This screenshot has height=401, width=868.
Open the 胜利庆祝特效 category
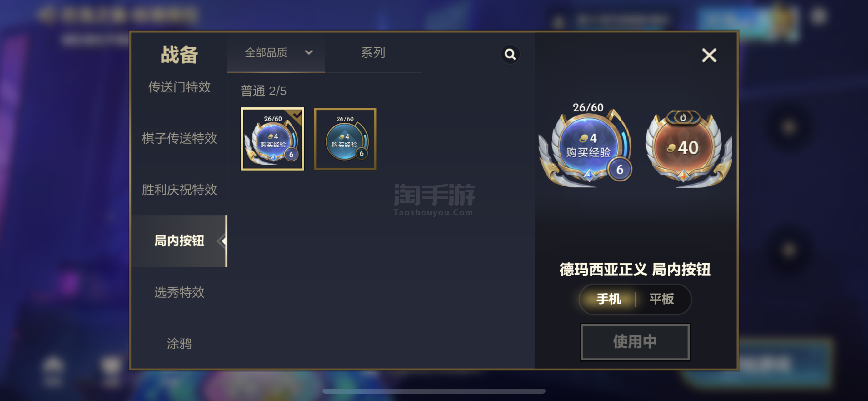(179, 190)
